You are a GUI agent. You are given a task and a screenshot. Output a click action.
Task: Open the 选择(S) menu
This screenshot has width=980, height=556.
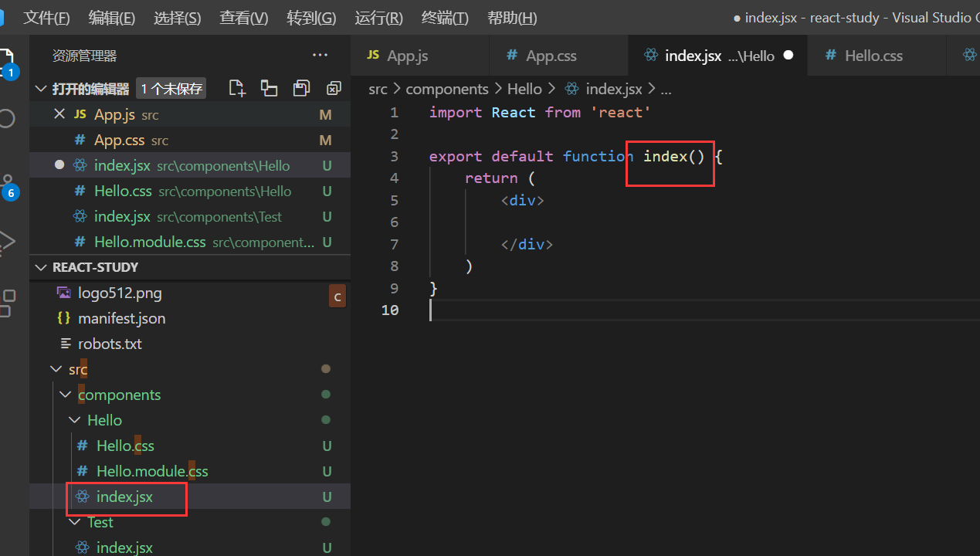(x=178, y=18)
